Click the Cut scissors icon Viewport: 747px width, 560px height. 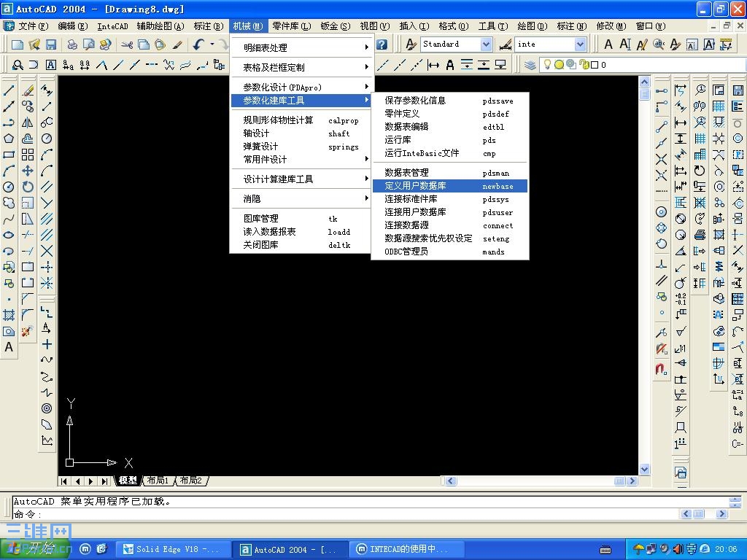coord(127,44)
